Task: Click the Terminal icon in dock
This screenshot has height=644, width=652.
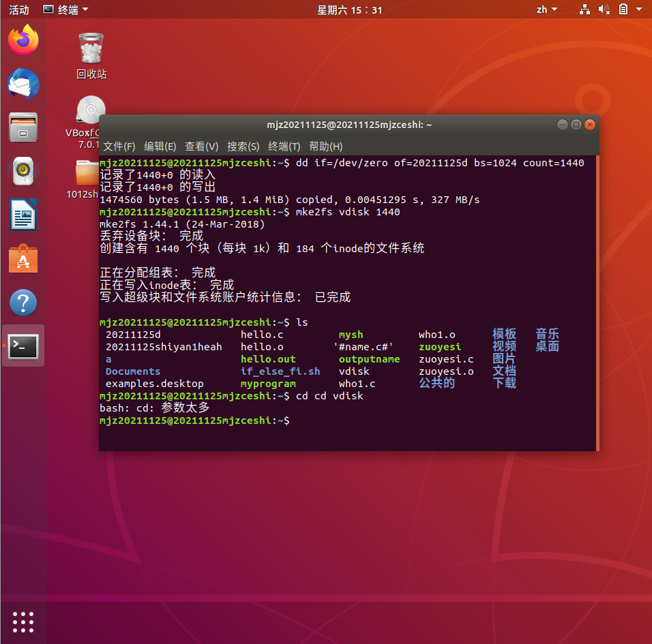Action: click(23, 346)
